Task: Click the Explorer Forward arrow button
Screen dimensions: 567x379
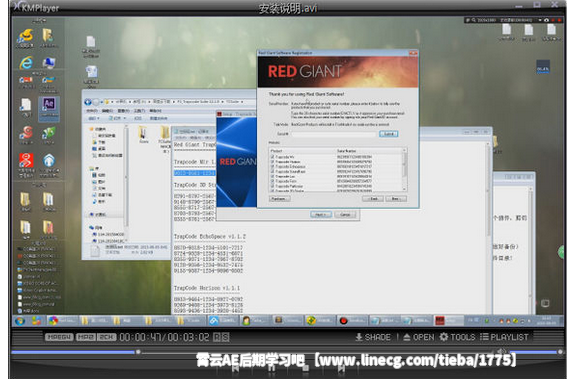Action: pyautogui.click(x=95, y=102)
